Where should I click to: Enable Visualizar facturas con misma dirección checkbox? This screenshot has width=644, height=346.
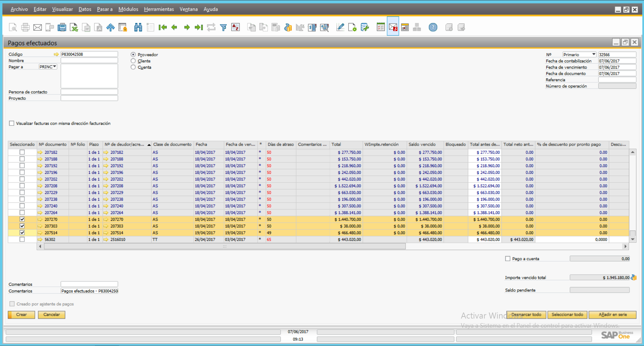tap(12, 123)
